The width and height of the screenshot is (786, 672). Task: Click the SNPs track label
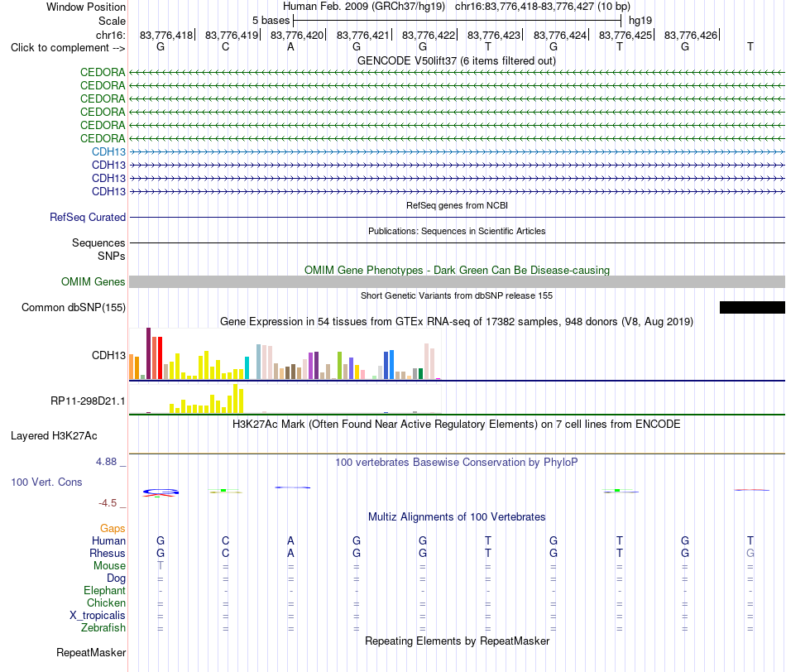click(x=112, y=256)
